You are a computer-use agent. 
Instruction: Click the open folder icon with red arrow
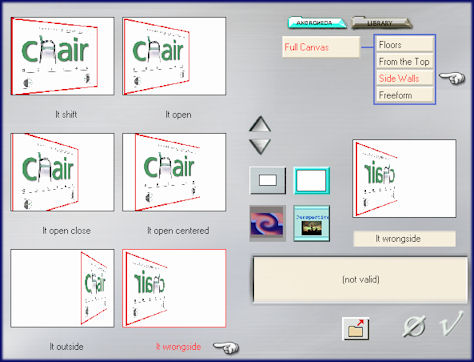coord(355,328)
